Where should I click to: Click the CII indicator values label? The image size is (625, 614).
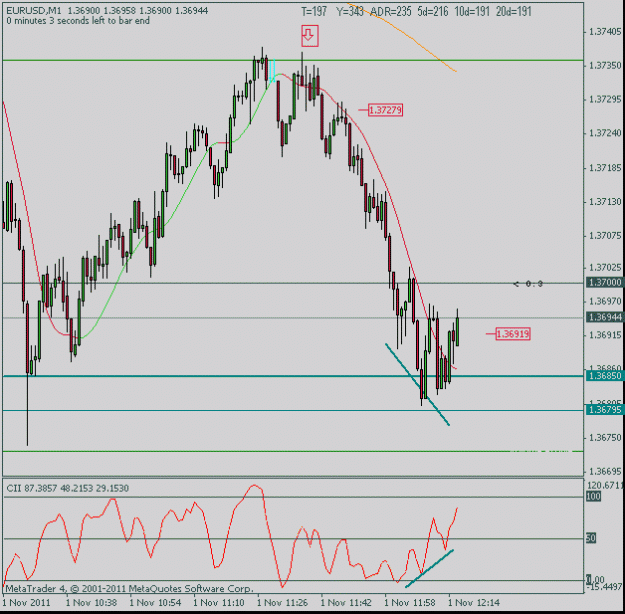(67, 488)
